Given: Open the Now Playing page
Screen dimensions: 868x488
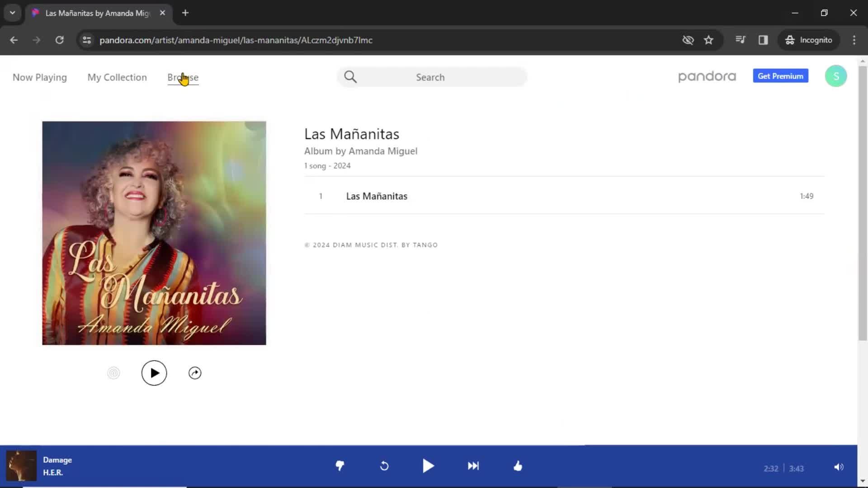Looking at the screenshot, I should click(40, 77).
